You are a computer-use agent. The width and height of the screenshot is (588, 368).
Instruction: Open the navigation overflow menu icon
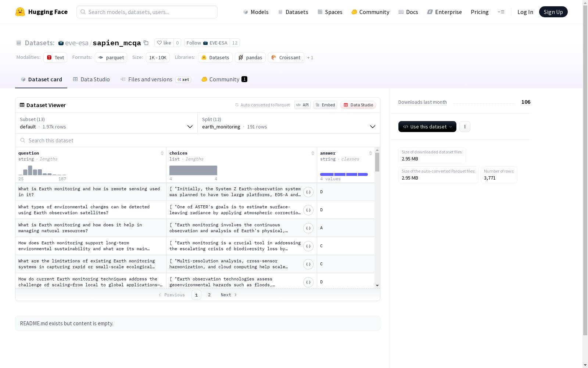(501, 12)
